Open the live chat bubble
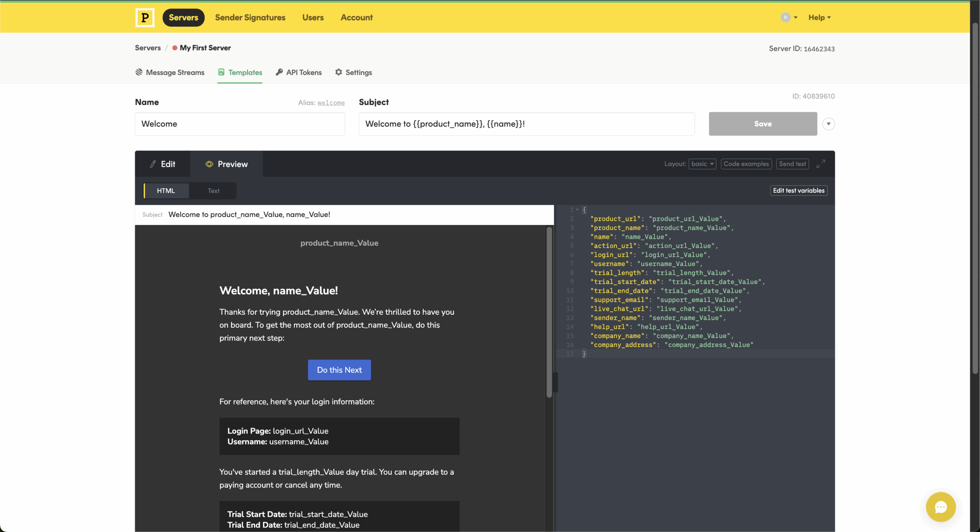Viewport: 980px width, 532px height. coord(941,507)
